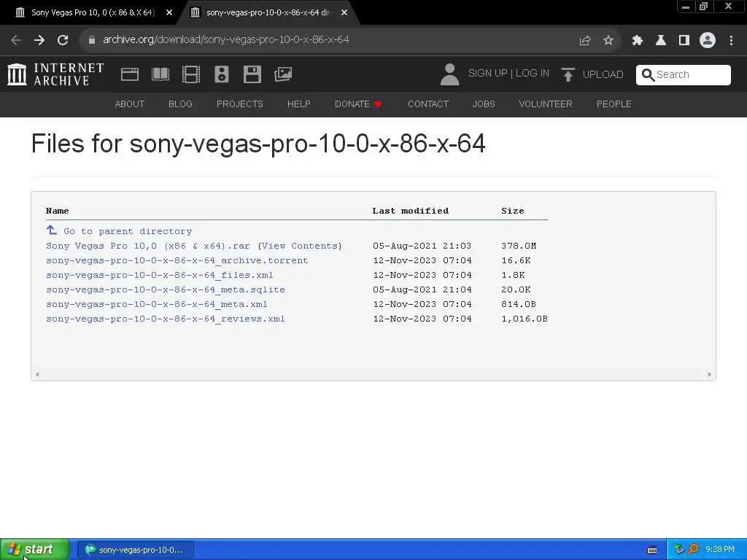Open the VOLUNTEER menu item
The height and width of the screenshot is (560, 747).
coord(546,104)
